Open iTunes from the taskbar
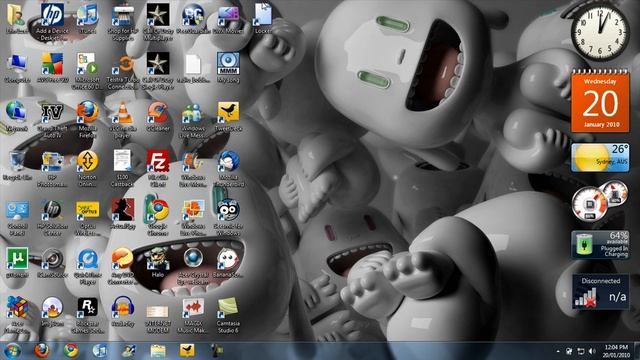The width and height of the screenshot is (640, 360). point(100,351)
